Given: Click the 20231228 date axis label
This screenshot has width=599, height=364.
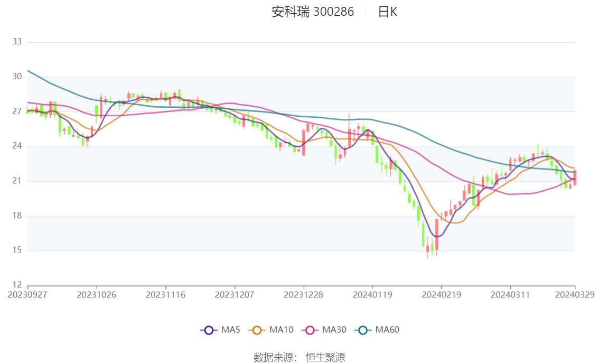Looking at the screenshot, I should (303, 295).
